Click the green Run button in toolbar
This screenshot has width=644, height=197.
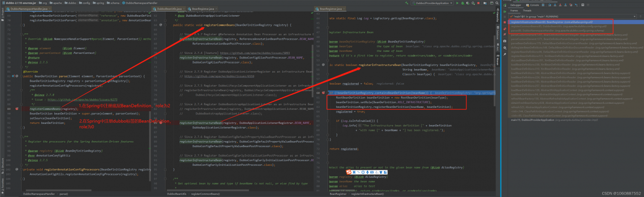pos(457,3)
